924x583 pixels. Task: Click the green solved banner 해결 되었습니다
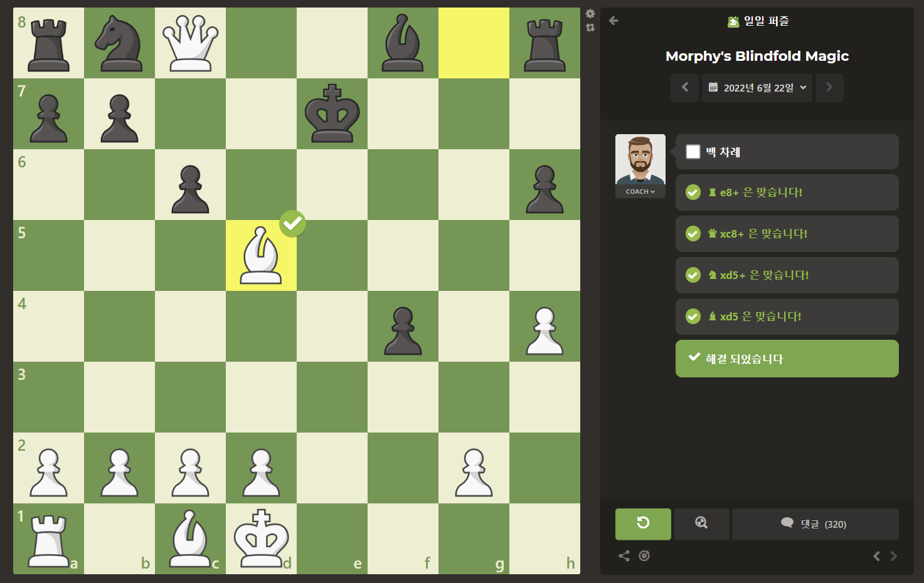tap(787, 359)
